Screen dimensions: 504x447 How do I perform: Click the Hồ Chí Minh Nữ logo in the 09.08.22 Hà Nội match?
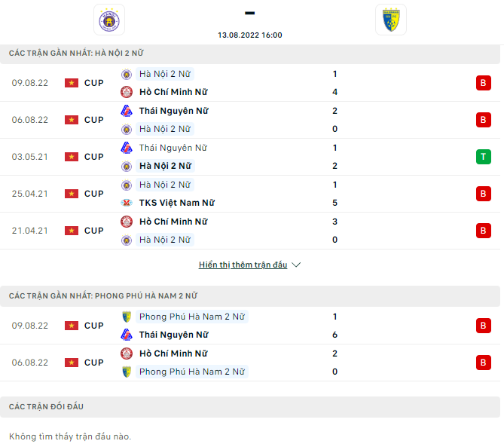click(127, 92)
